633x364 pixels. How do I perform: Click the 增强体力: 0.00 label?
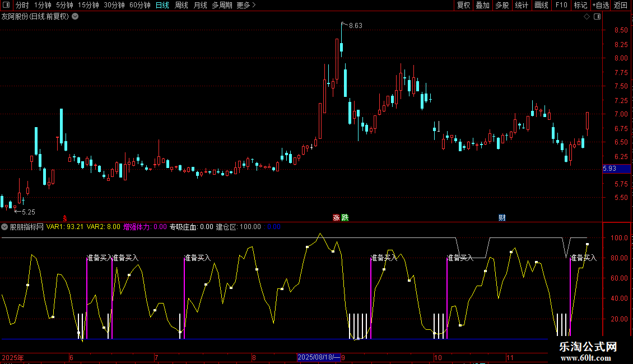click(145, 227)
